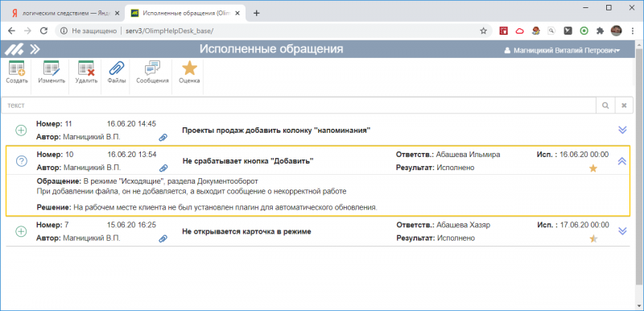Click the paperclip attachment on request 10
Image resolution: width=644 pixels, height=311 pixels.
click(x=163, y=168)
